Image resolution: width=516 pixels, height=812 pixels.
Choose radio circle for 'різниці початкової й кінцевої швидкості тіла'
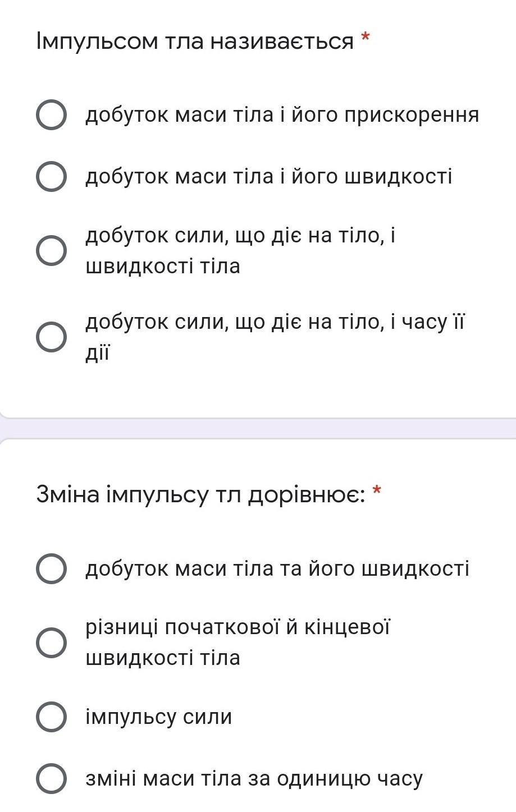pyautogui.click(x=51, y=643)
